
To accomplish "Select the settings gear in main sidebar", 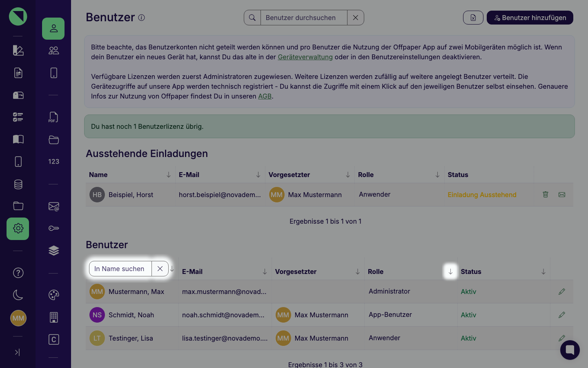I will pyautogui.click(x=18, y=229).
